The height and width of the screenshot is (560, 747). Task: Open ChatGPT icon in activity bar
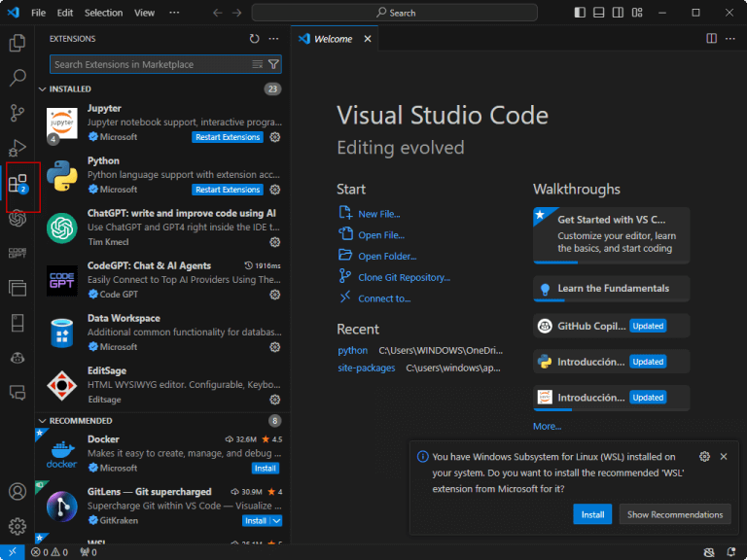click(18, 219)
